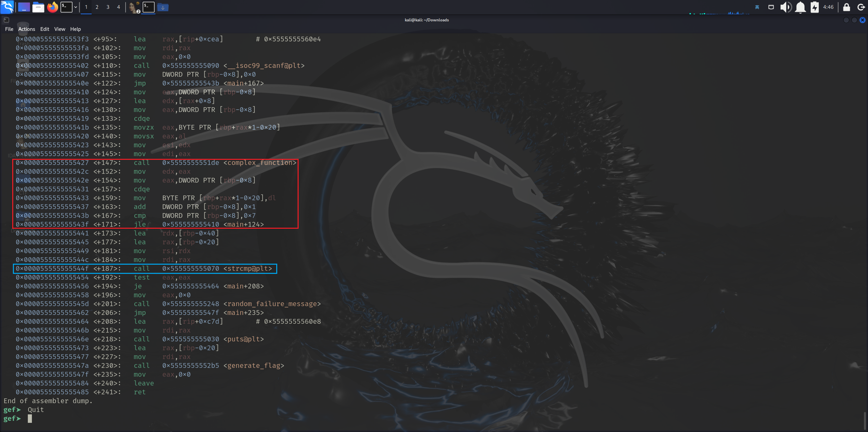Click the portrait app icon with badge 2
Screen dimensions: 868x432
[134, 7]
